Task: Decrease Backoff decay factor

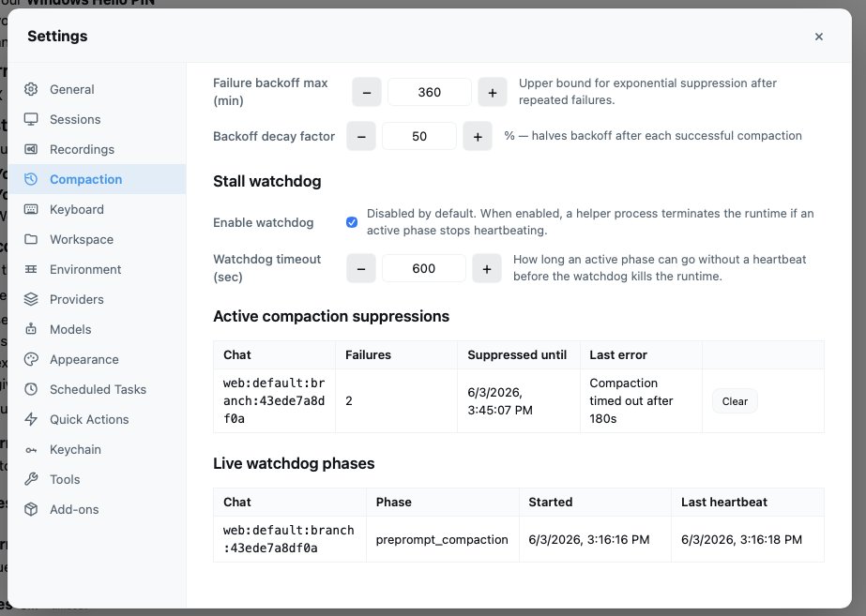Action: point(361,136)
